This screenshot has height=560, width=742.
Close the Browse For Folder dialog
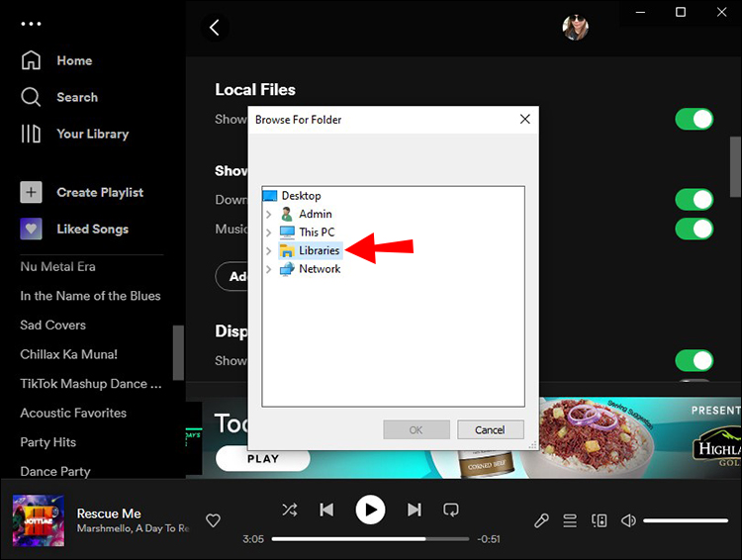pyautogui.click(x=524, y=120)
